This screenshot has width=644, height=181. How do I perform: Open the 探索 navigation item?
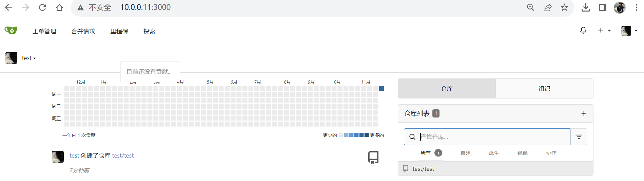pyautogui.click(x=149, y=31)
